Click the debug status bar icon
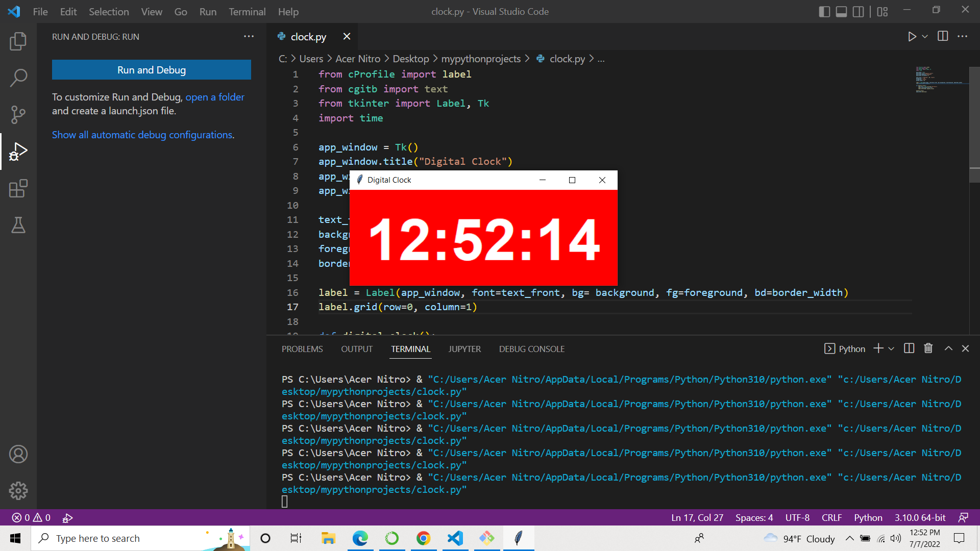This screenshot has width=980, height=551. coord(67,518)
